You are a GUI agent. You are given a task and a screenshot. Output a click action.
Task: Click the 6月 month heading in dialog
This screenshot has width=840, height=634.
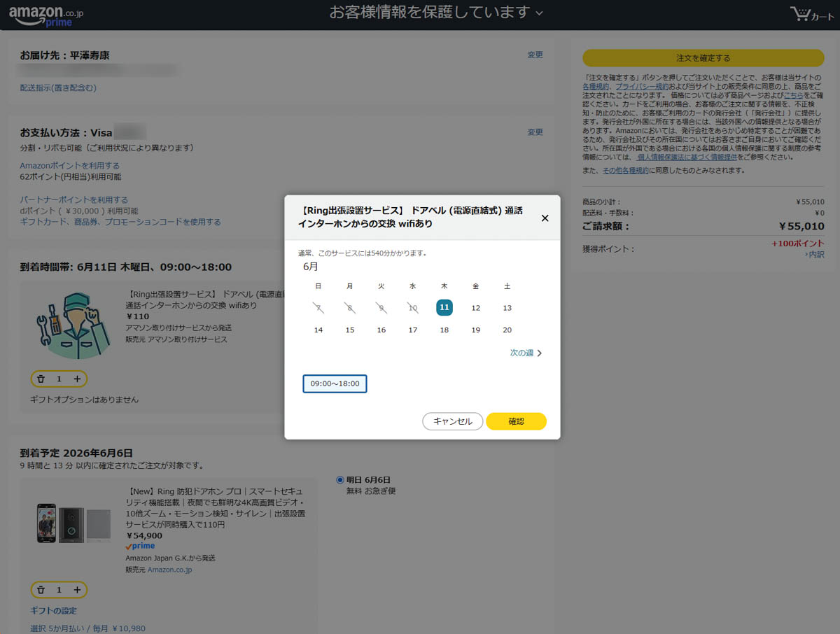pos(311,267)
